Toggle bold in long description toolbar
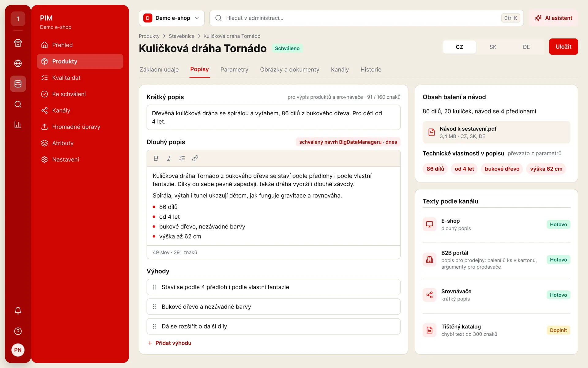This screenshot has width=588, height=368. (x=156, y=158)
